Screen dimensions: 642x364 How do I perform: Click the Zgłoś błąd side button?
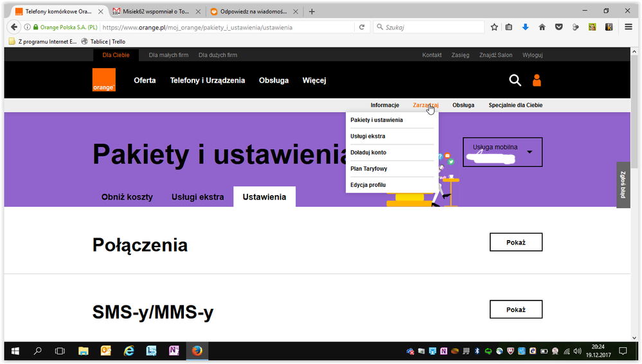point(623,185)
